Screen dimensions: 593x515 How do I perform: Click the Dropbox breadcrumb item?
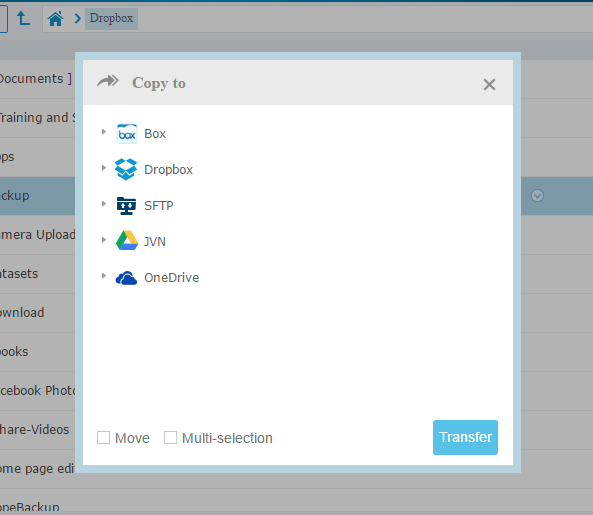(x=111, y=19)
